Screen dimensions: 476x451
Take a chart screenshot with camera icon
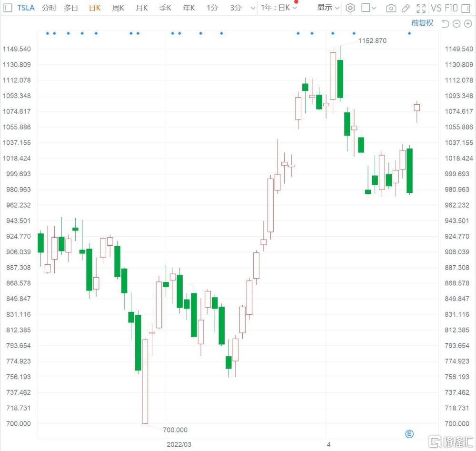coord(391,8)
